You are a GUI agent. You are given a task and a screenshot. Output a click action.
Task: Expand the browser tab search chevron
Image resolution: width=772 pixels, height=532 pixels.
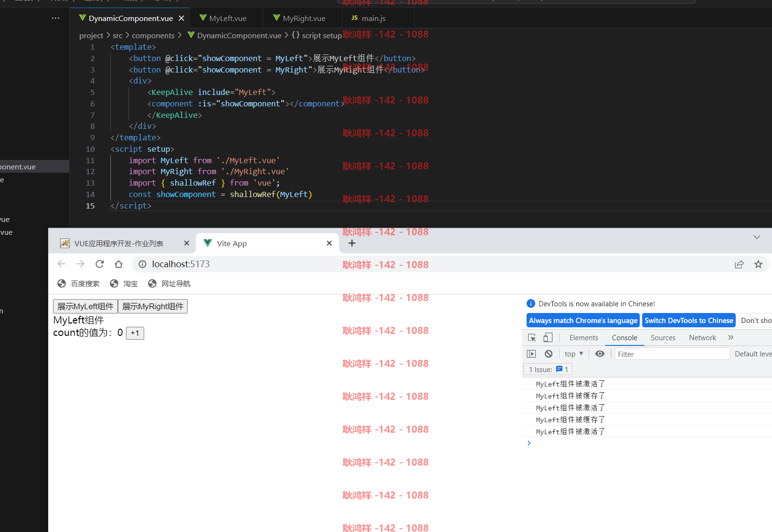tap(757, 237)
